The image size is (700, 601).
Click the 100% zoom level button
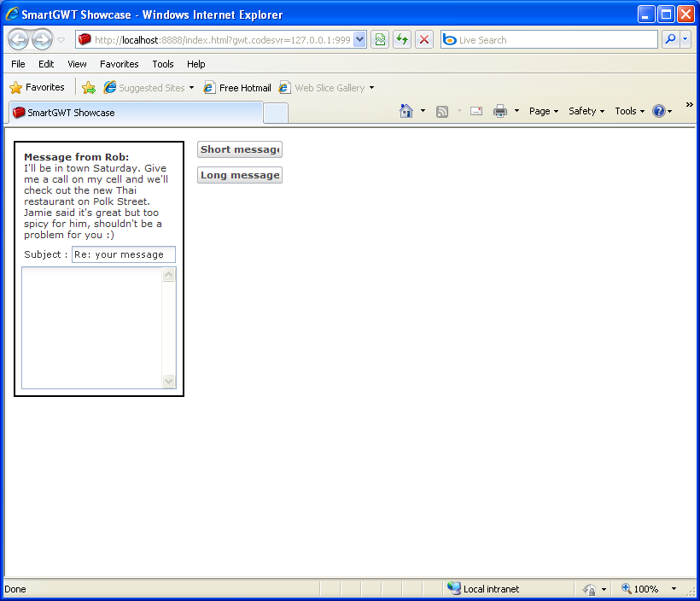640,589
